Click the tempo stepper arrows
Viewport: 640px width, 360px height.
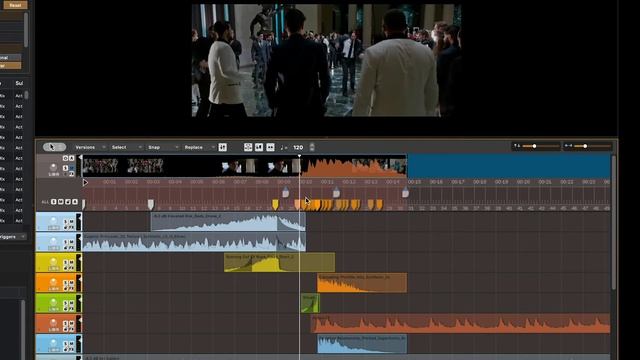tap(312, 147)
